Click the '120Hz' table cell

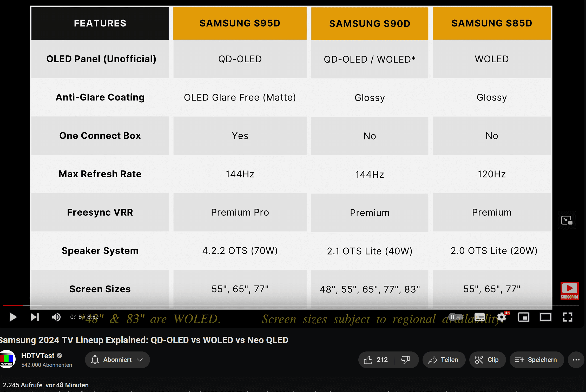[492, 174]
